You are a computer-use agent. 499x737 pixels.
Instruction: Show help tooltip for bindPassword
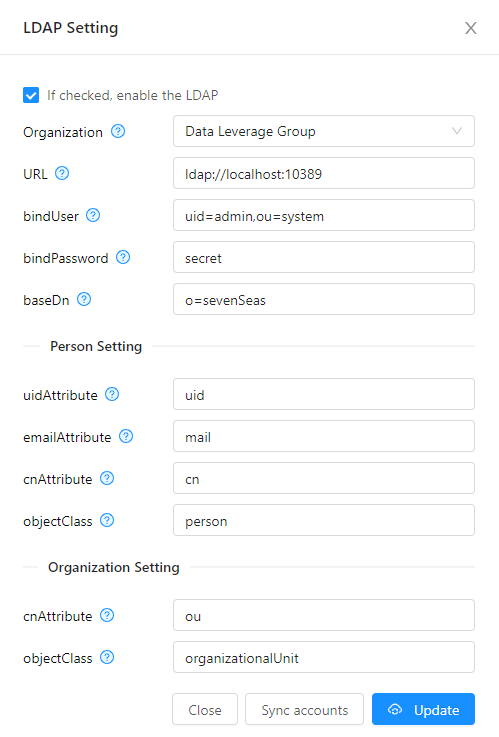click(123, 257)
